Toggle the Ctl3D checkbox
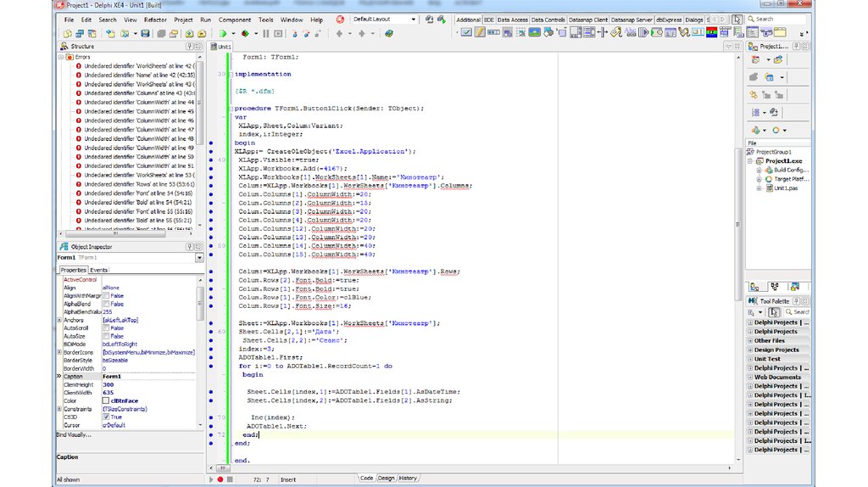Screen dimensions: 868x487 pyautogui.click(x=106, y=417)
